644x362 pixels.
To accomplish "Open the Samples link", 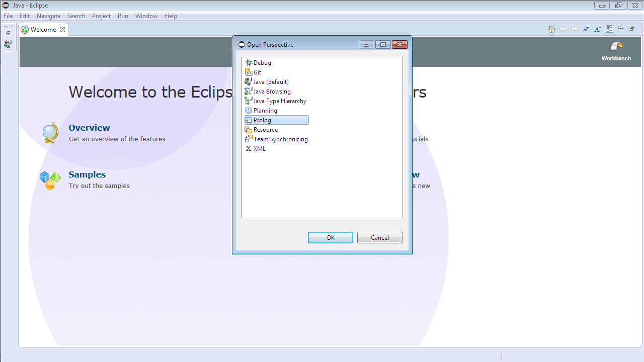I will (x=87, y=174).
